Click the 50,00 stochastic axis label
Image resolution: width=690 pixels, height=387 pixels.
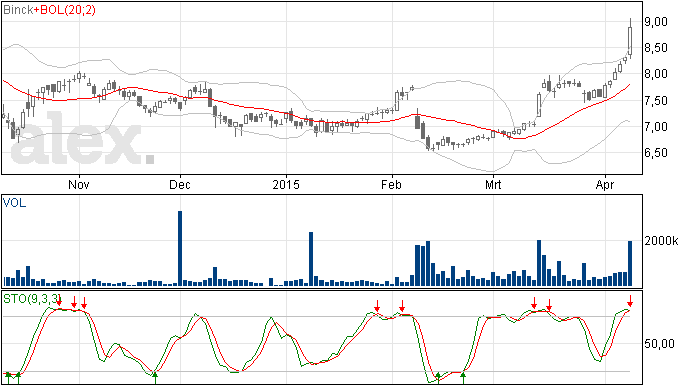tap(659, 344)
